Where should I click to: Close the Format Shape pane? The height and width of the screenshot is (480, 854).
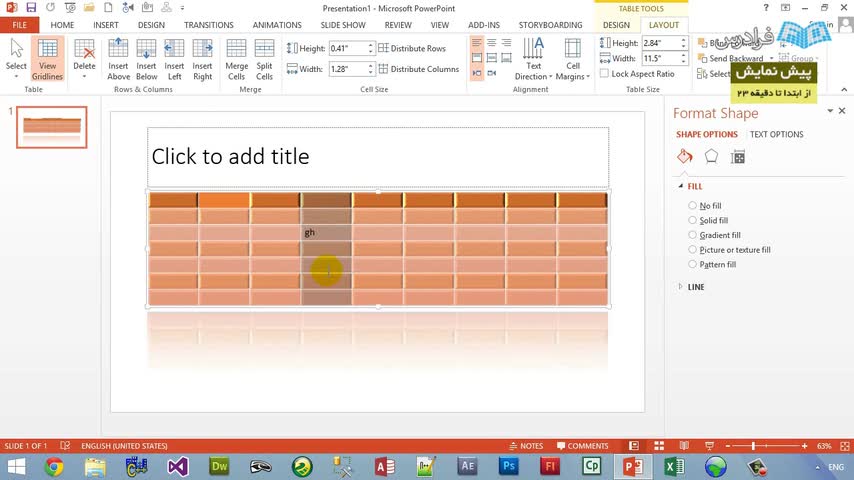point(842,111)
